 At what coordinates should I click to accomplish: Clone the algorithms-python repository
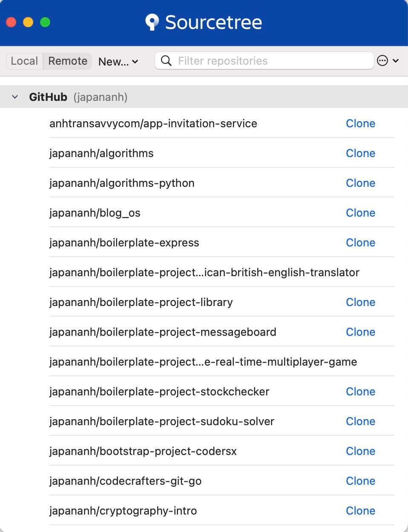360,183
